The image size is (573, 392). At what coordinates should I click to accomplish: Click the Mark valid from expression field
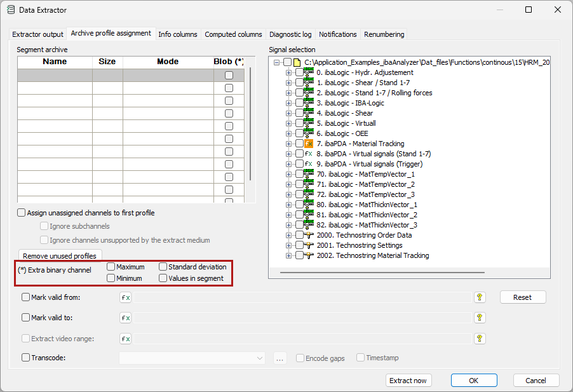pos(302,297)
